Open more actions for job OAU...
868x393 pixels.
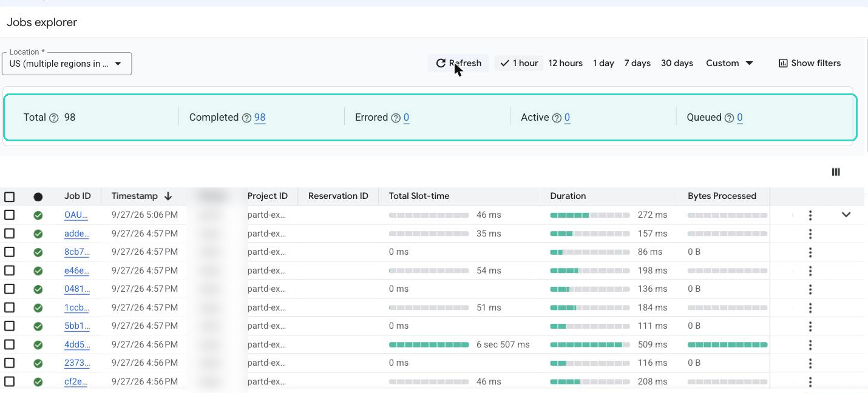(x=810, y=215)
